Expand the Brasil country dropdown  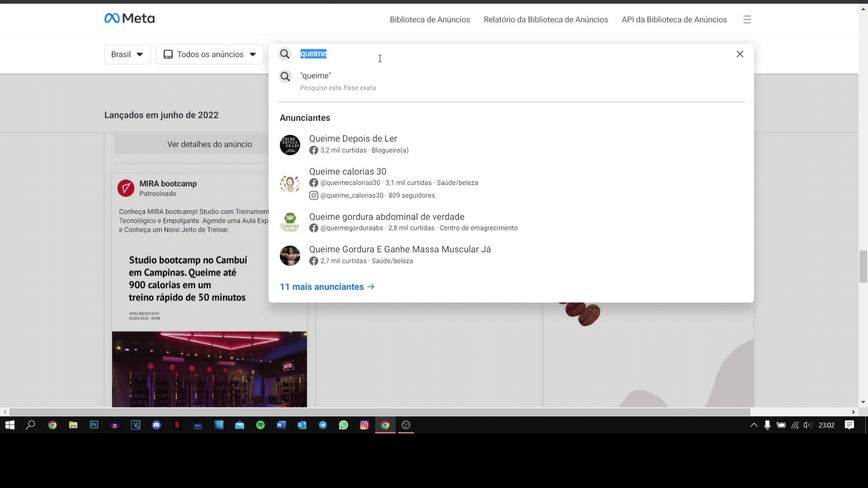point(127,54)
